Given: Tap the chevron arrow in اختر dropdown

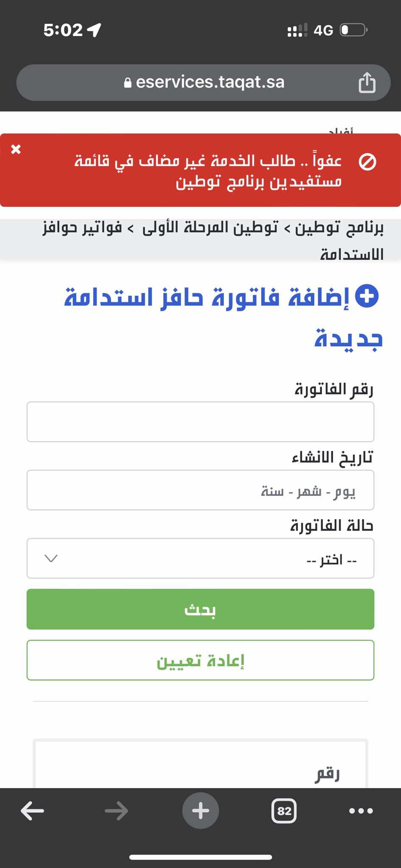Looking at the screenshot, I should [51, 559].
